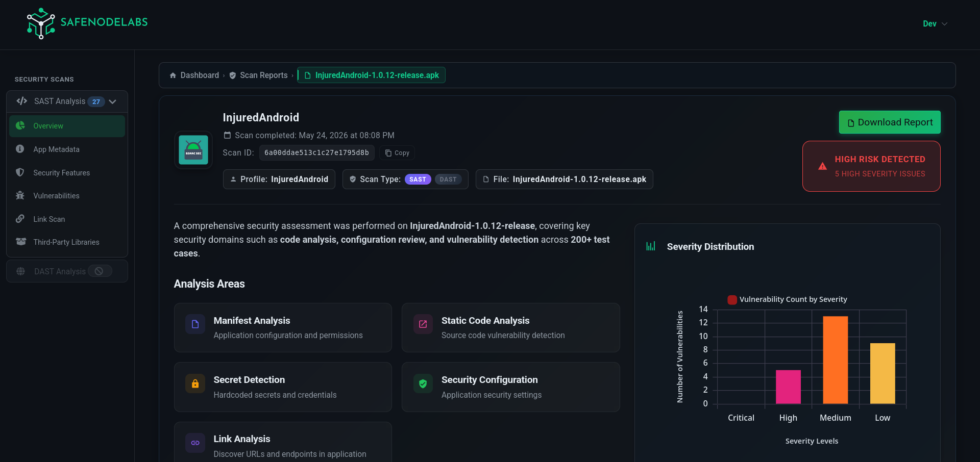
Task: Click the Severity Distribution chart icon
Action: (x=651, y=246)
